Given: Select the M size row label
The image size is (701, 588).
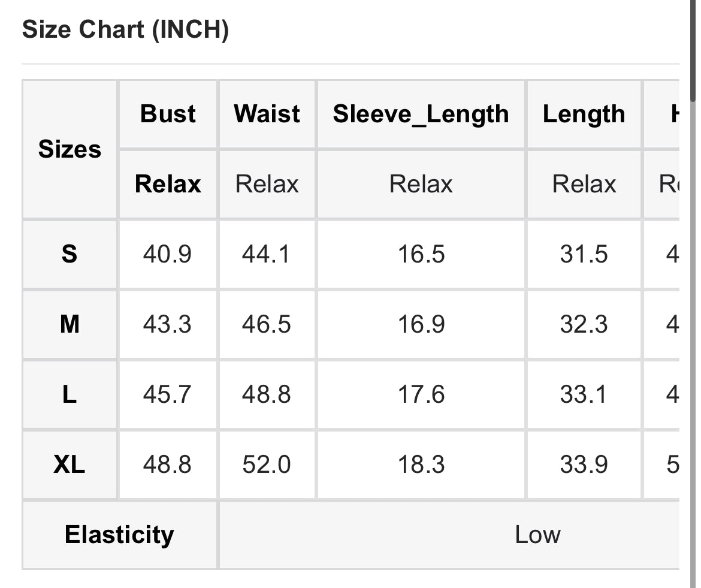Looking at the screenshot, I should pyautogui.click(x=70, y=324).
